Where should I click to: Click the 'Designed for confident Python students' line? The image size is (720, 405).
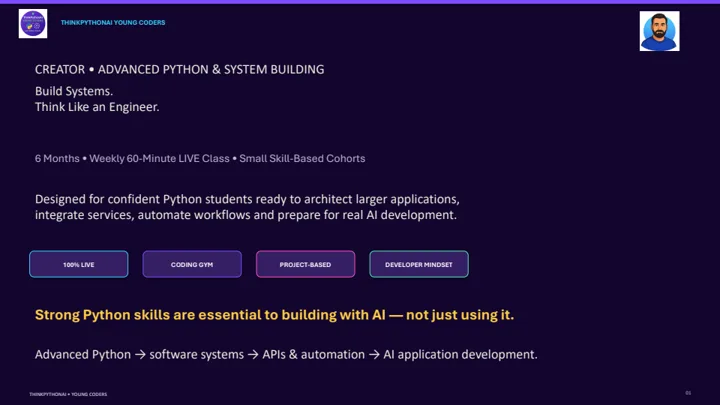247,199
